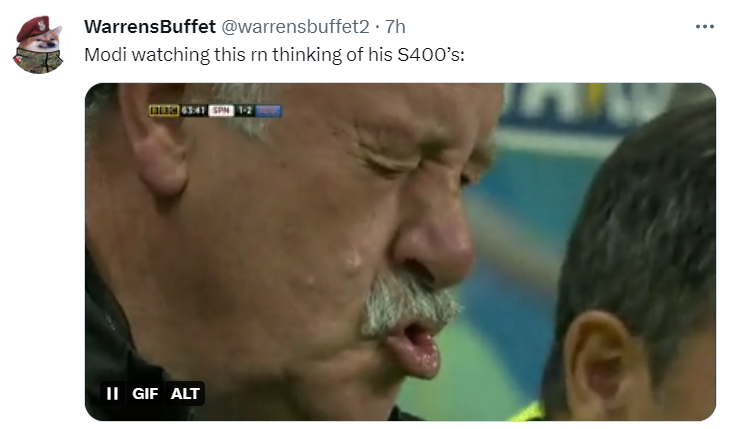Click the word S400's in the tweet
The width and height of the screenshot is (731, 429).
(431, 55)
